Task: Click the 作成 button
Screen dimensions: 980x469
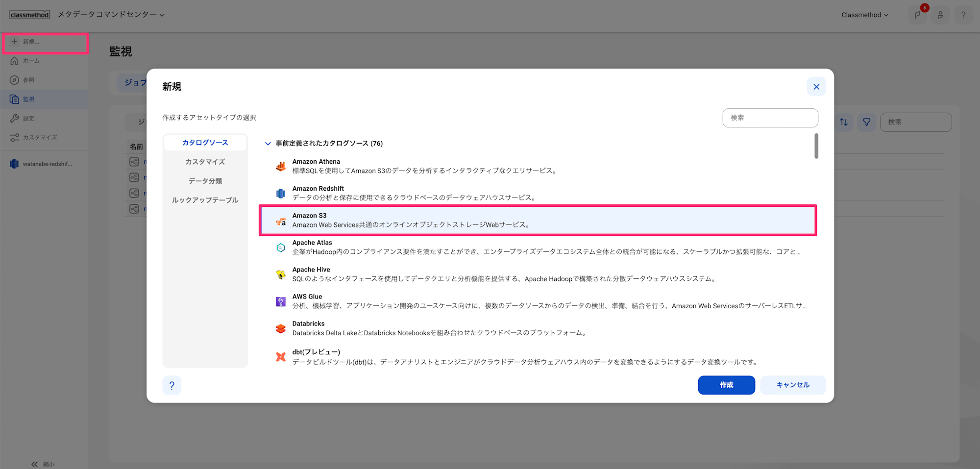Action: click(727, 385)
